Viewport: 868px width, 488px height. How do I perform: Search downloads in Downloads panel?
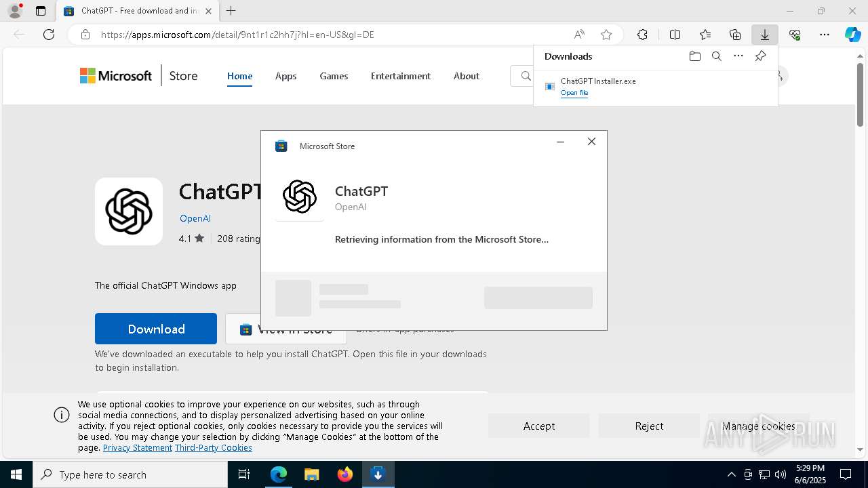pos(716,56)
